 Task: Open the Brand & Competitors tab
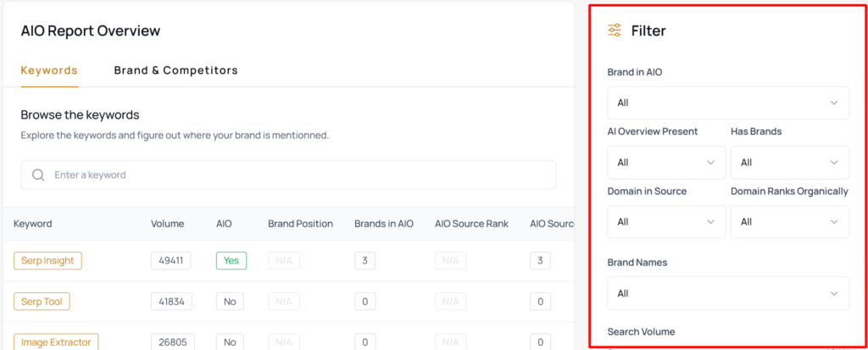[x=176, y=70]
